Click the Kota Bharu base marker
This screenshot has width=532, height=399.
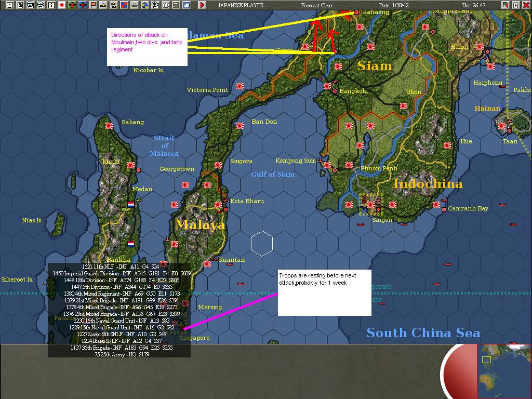tap(226, 210)
